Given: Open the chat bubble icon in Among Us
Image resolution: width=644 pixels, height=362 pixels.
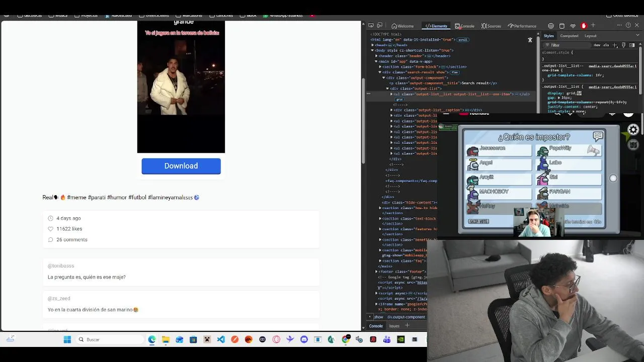Looking at the screenshot, I should point(598,136).
